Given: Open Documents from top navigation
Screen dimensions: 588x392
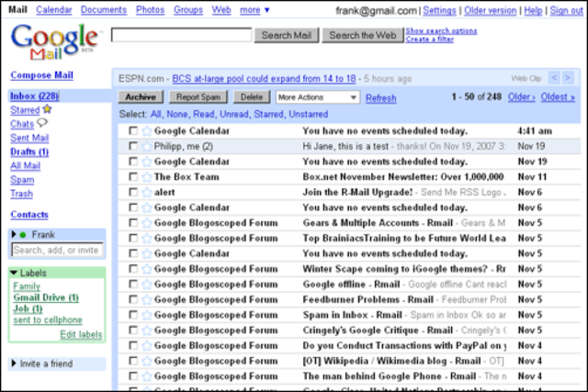Looking at the screenshot, I should (104, 10).
